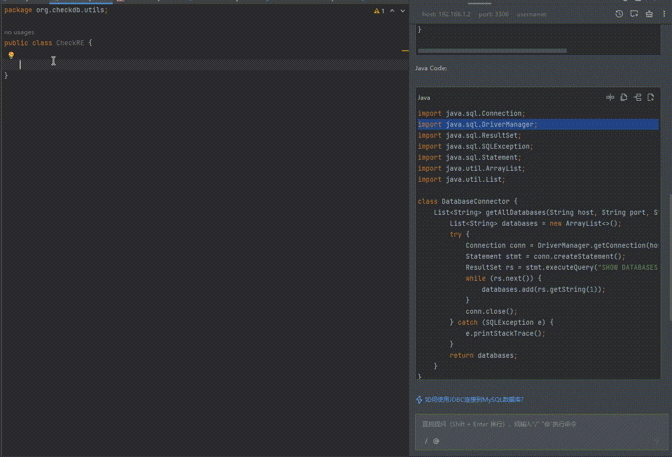Click the @ mention button in chat input
This screenshot has height=457, width=672.
click(x=436, y=441)
